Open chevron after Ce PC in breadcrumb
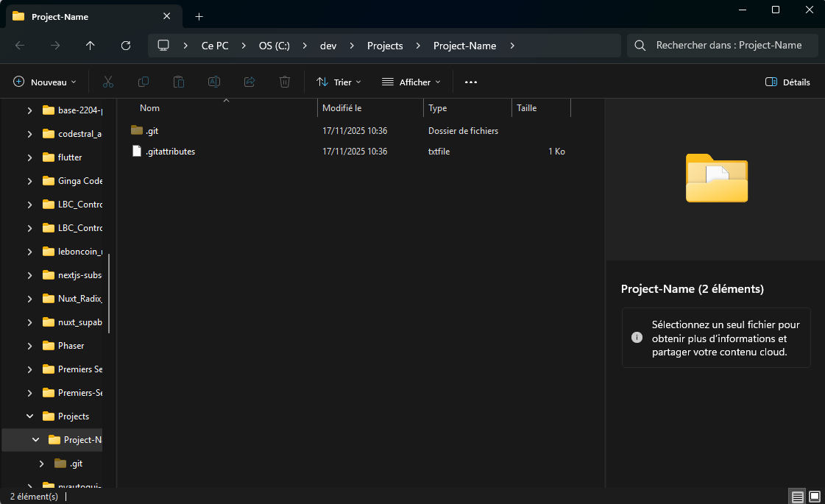This screenshot has width=825, height=504. (x=244, y=46)
